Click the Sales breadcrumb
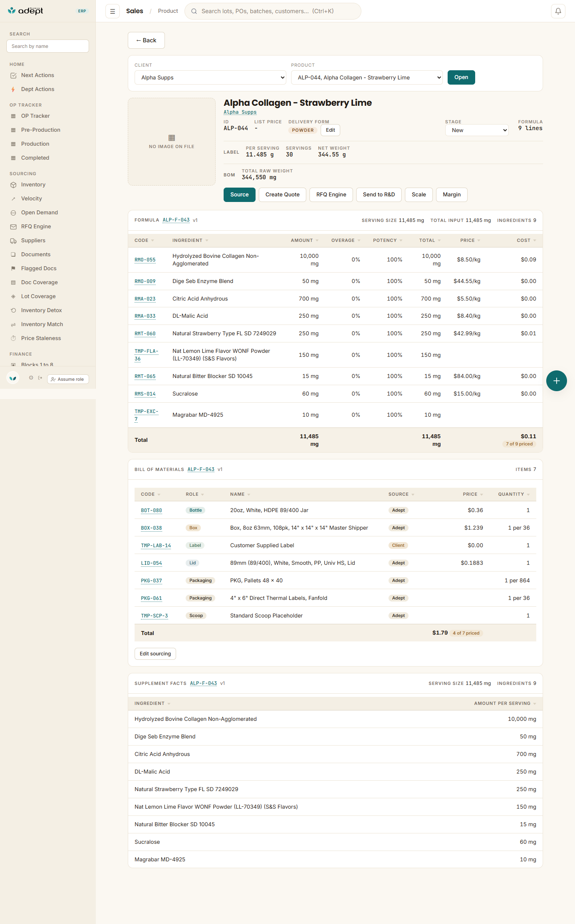This screenshot has width=575, height=924. pyautogui.click(x=135, y=11)
